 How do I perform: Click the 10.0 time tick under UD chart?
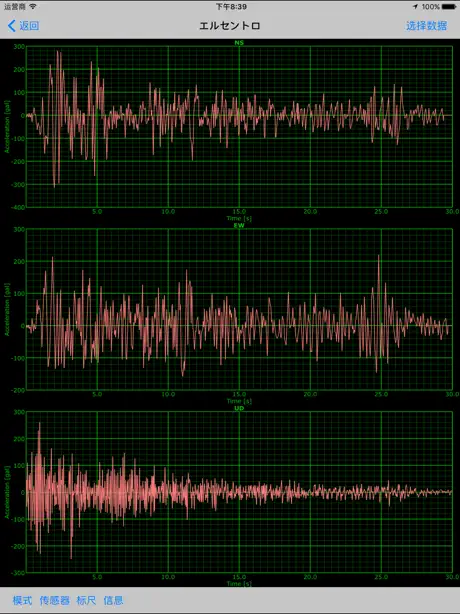click(168, 577)
